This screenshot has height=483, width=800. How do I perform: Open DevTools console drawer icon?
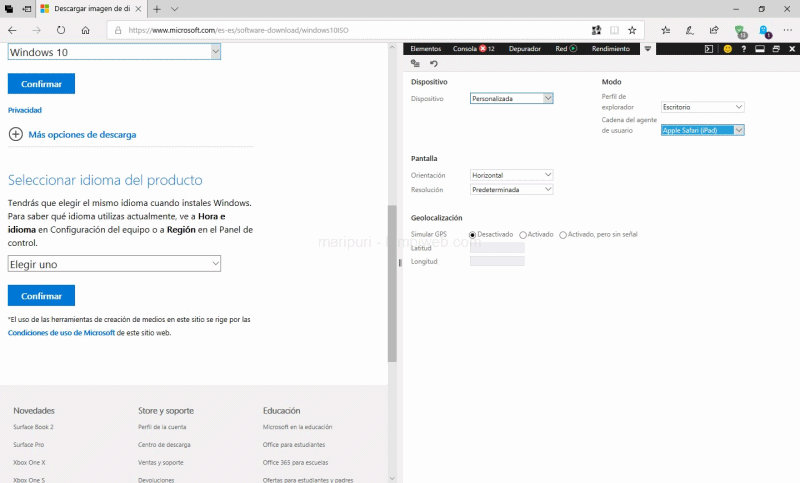(x=709, y=49)
